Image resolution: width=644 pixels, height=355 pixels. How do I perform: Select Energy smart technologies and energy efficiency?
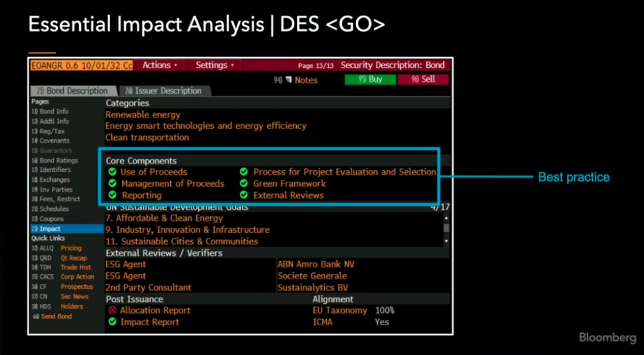(206, 126)
